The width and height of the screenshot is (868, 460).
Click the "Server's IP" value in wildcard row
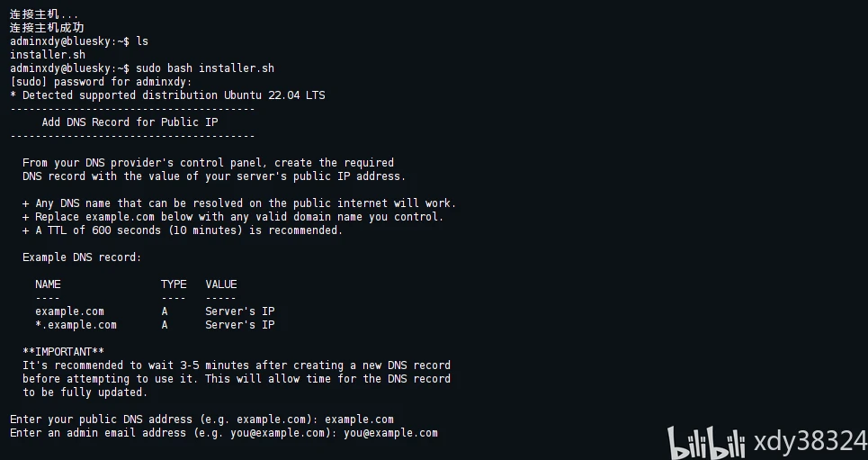pos(240,325)
